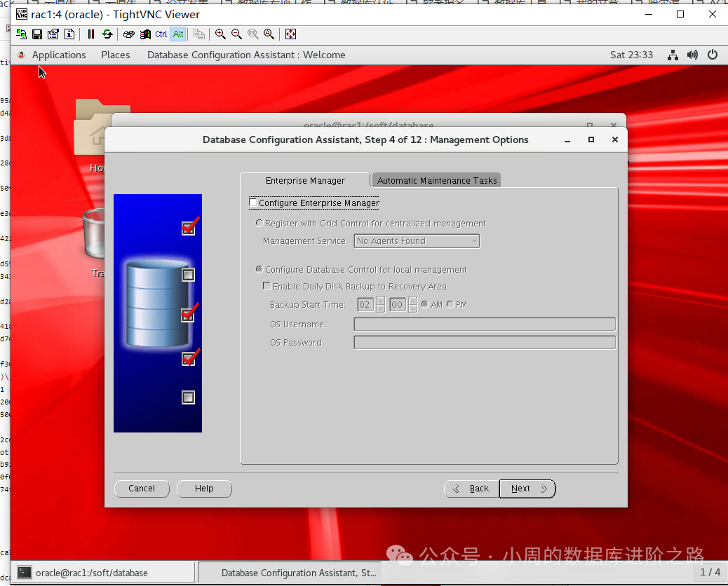Minimize the Database Configuration Assistant dialog
728x586 pixels.
pos(567,139)
